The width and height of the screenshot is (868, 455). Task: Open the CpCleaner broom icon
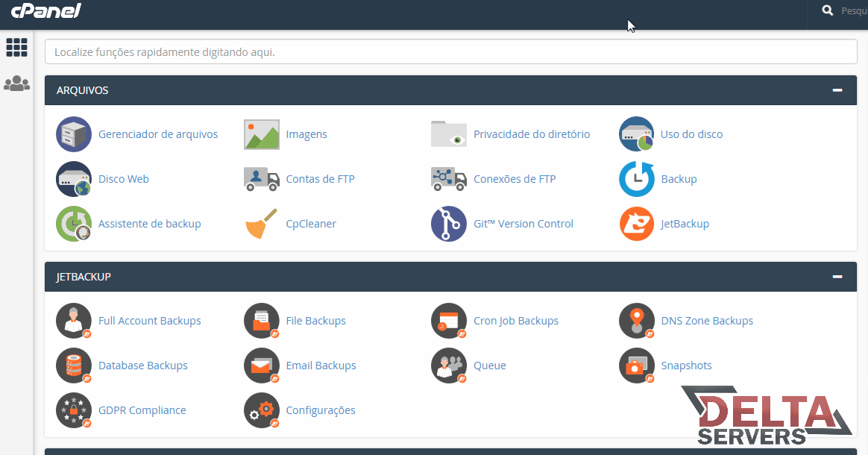tap(262, 224)
